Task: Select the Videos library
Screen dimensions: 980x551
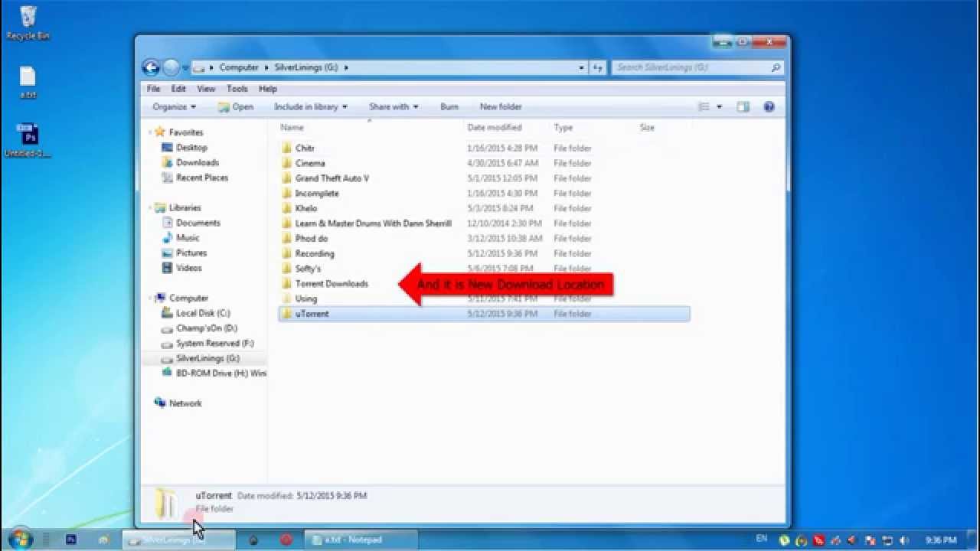Action: tap(189, 268)
